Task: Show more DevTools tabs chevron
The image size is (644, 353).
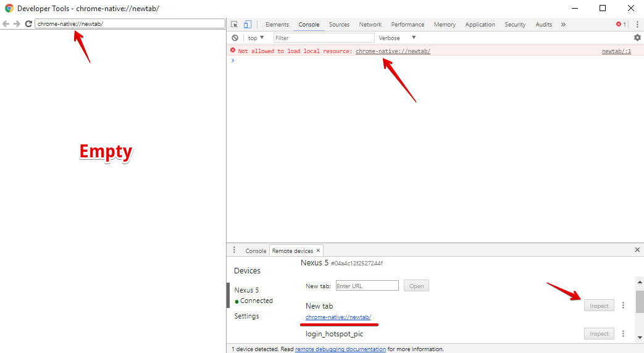Action: (x=564, y=25)
